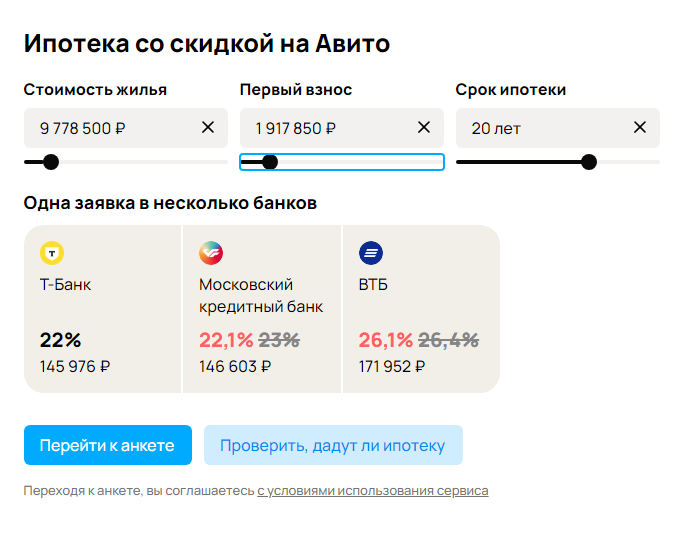Viewport: 679px width, 533px height.
Task: Clear the mortgage term field value
Action: coord(640,128)
